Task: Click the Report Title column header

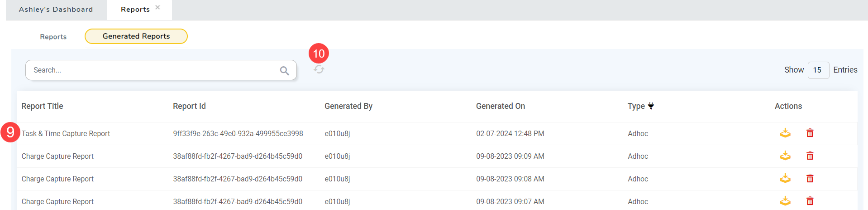Action: point(42,106)
